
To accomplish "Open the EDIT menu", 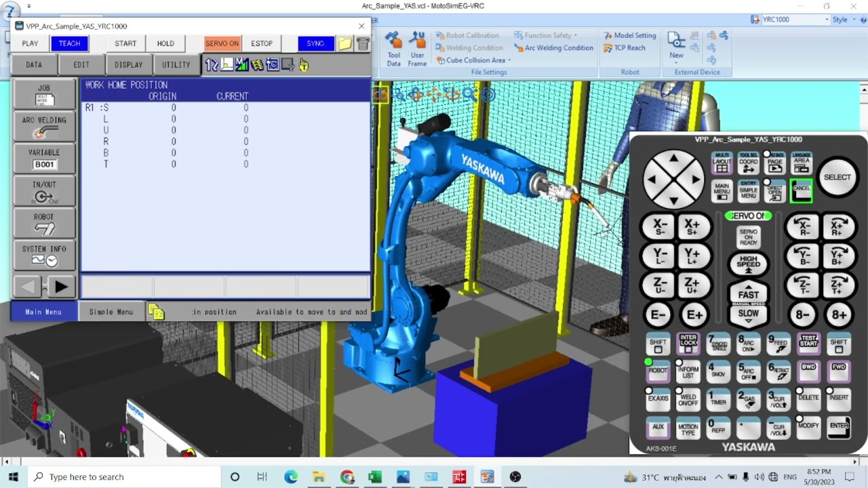I will pos(81,65).
